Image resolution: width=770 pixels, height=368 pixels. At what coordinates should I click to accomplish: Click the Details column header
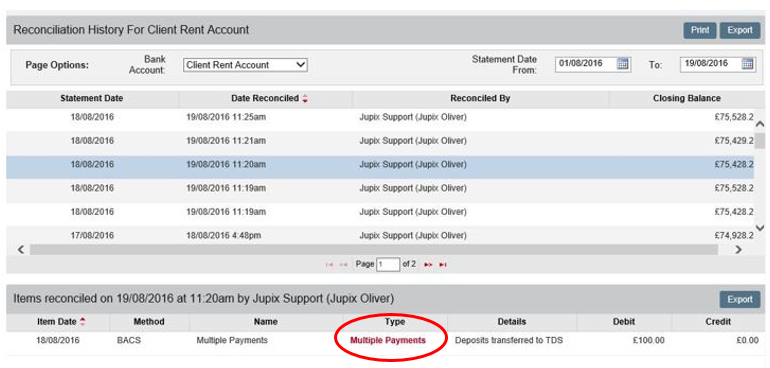[512, 322]
